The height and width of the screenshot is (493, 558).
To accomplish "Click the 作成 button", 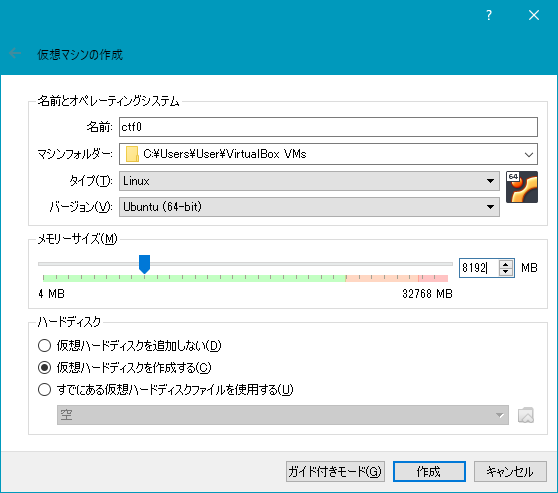I will pos(429,472).
